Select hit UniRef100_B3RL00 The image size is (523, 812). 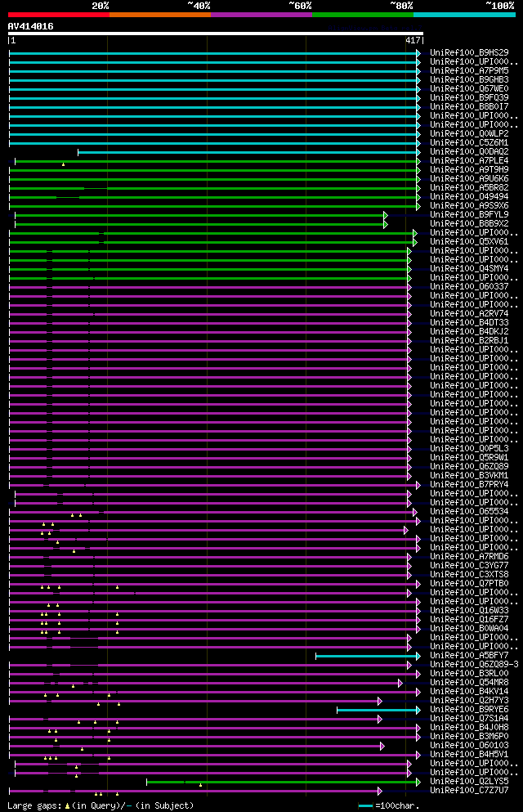pyautogui.click(x=469, y=674)
